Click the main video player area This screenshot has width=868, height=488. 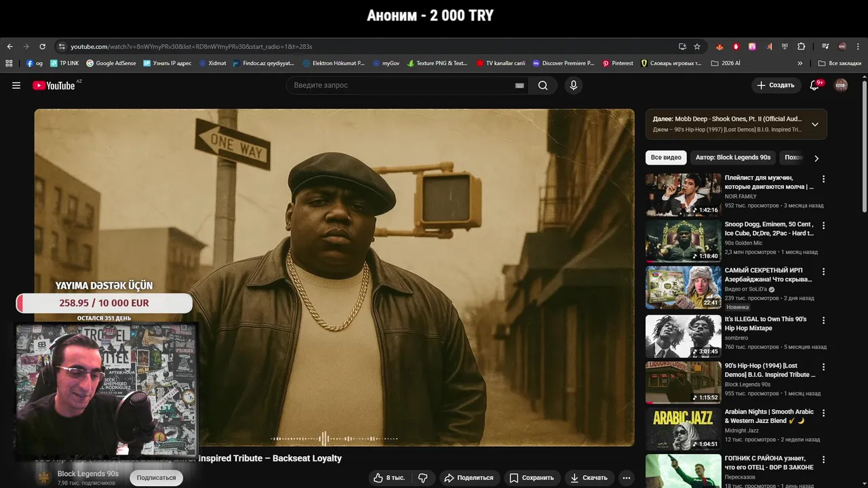334,277
